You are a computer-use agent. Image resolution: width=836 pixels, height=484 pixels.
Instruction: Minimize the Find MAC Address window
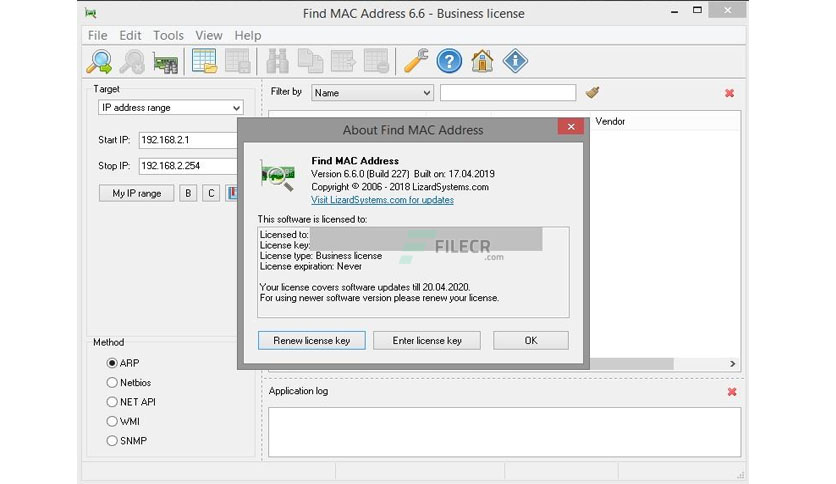point(674,11)
